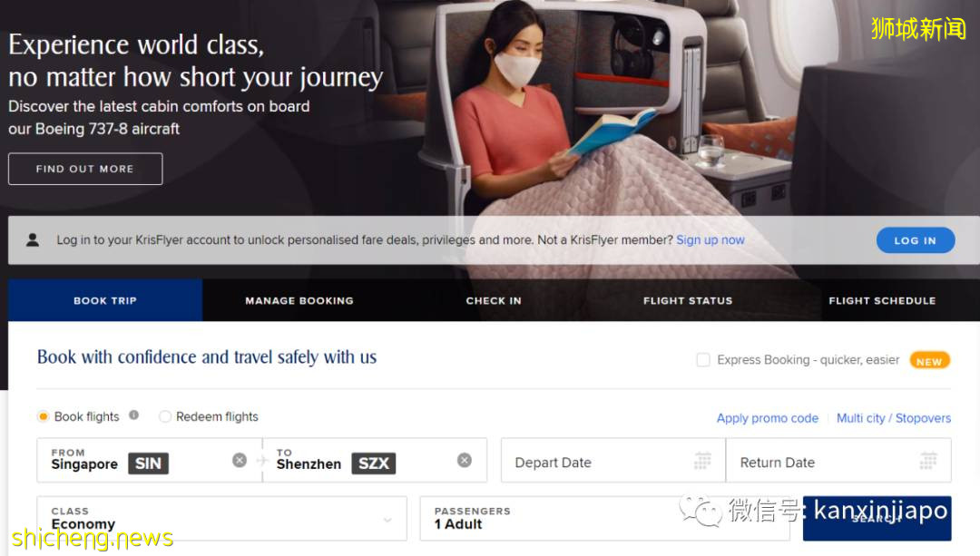Open the Depart Date calendar icon

702,461
